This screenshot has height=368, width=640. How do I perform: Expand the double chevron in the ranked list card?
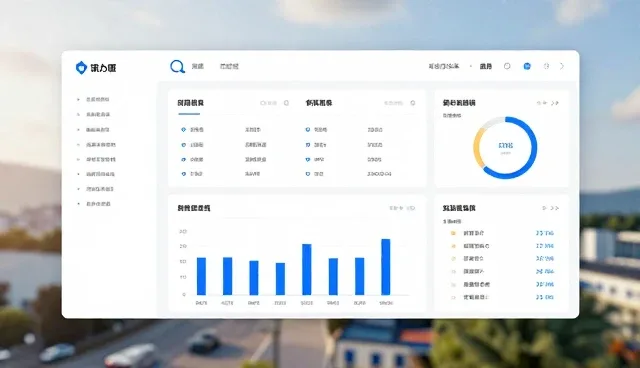[555, 208]
